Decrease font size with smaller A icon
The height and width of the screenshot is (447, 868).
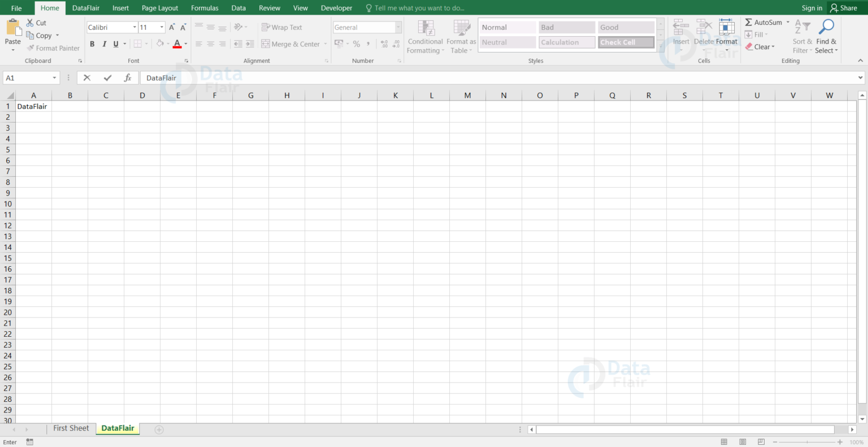tap(183, 27)
